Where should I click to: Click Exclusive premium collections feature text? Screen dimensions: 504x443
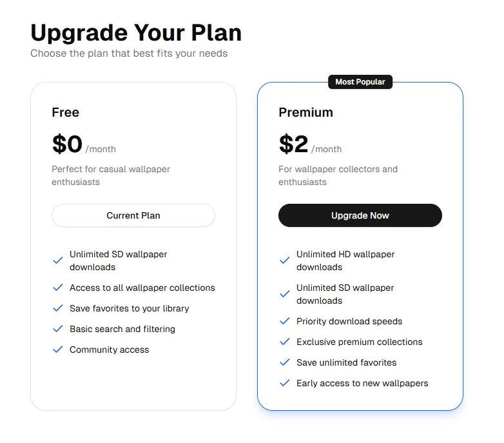pyautogui.click(x=359, y=342)
